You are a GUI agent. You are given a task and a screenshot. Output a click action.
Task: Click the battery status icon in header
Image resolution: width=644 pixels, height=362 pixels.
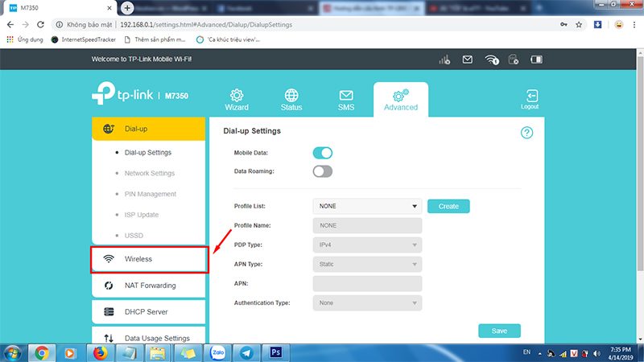point(537,60)
